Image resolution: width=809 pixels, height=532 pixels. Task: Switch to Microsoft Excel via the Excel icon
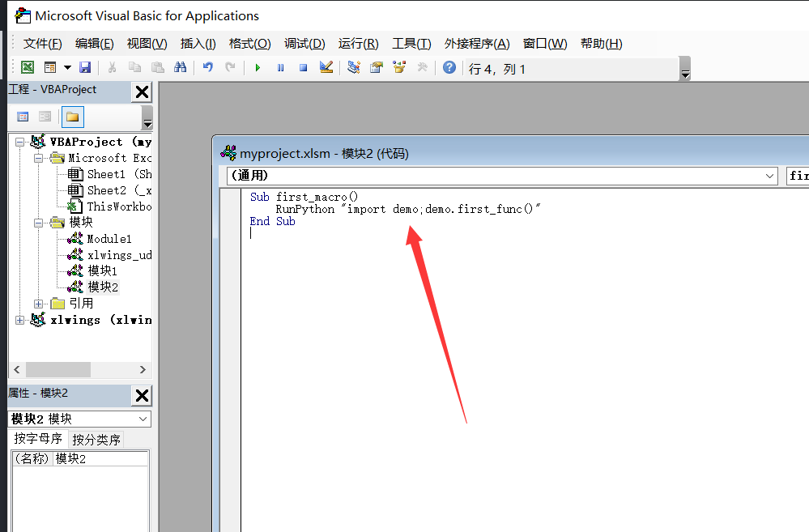click(x=27, y=66)
